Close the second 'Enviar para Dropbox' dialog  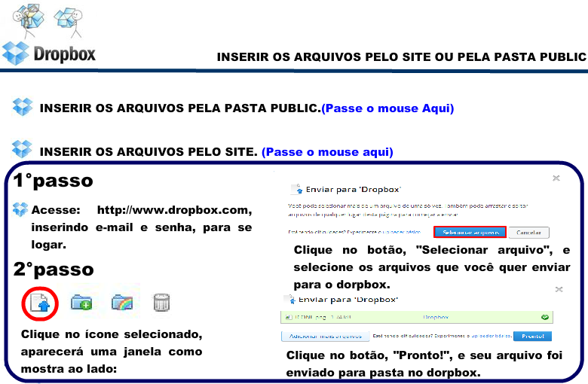[x=559, y=289]
